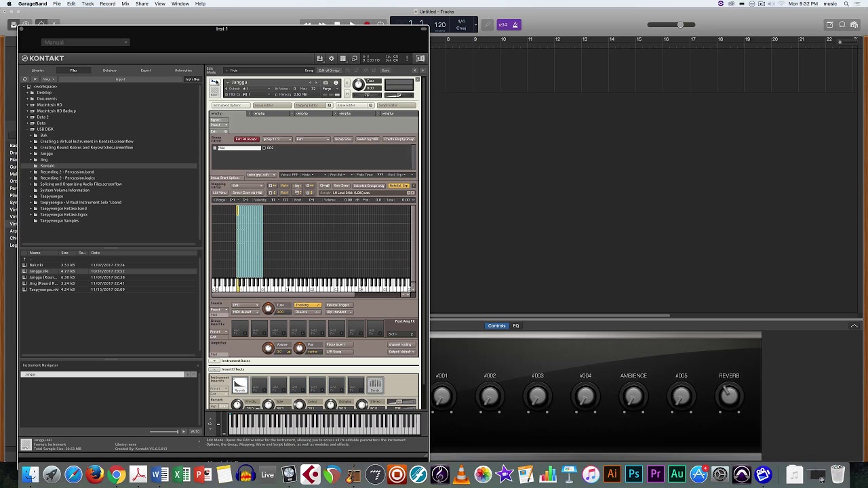
Task: Click the refresh icon in Files browser toolbar
Action: coord(25,79)
